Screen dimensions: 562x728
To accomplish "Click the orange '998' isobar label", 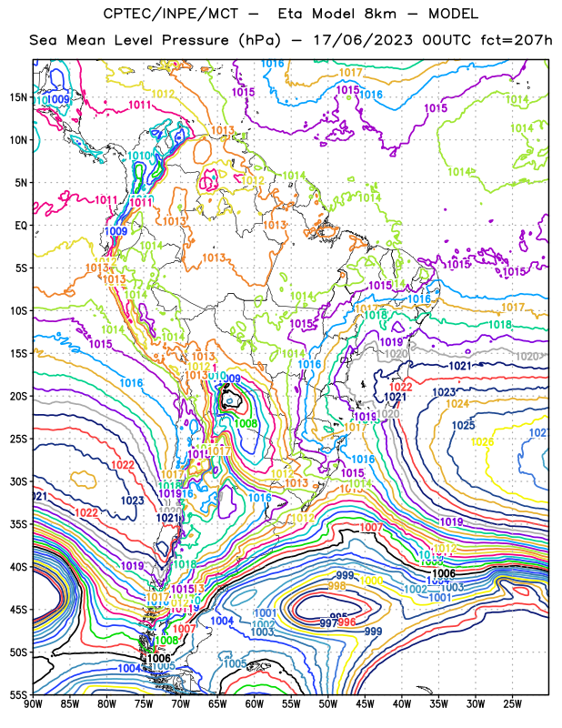I will click(336, 586).
